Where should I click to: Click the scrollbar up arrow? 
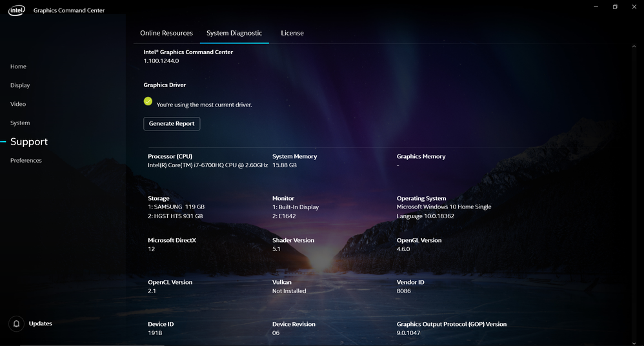[x=634, y=46]
